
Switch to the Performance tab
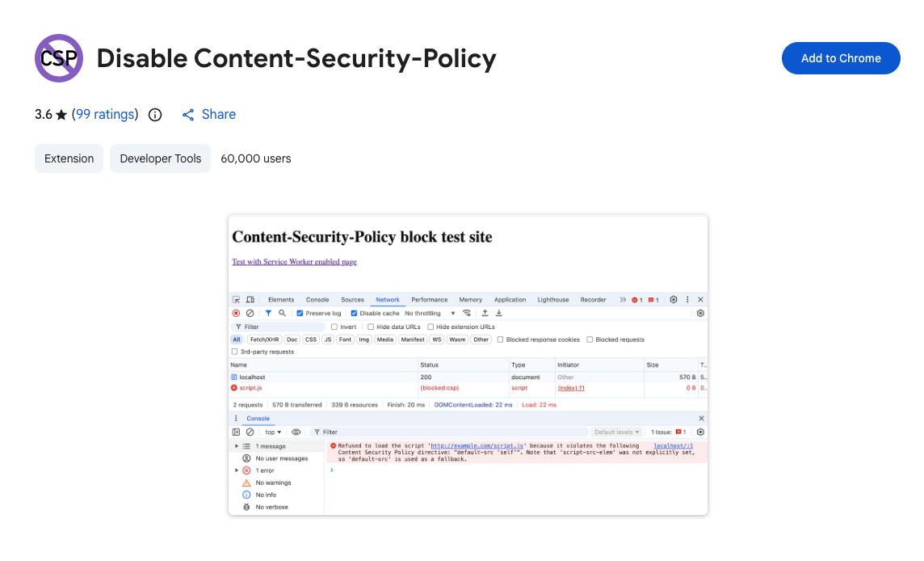[x=429, y=300]
